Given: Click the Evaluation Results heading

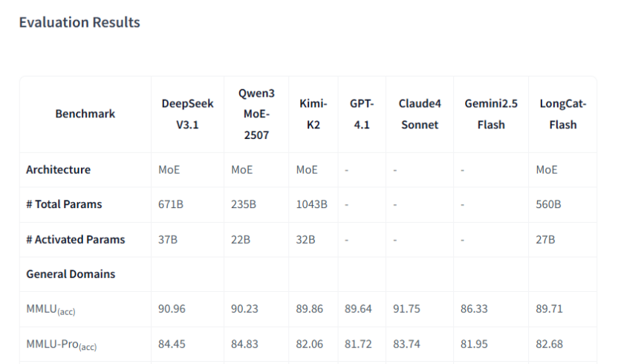Looking at the screenshot, I should (79, 22).
